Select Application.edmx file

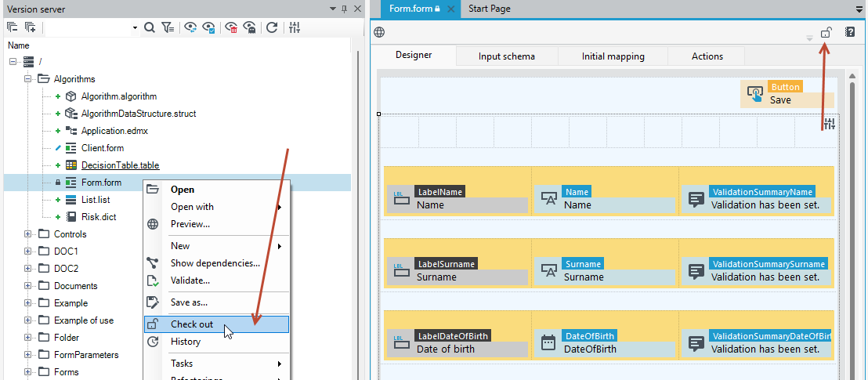pyautogui.click(x=114, y=131)
